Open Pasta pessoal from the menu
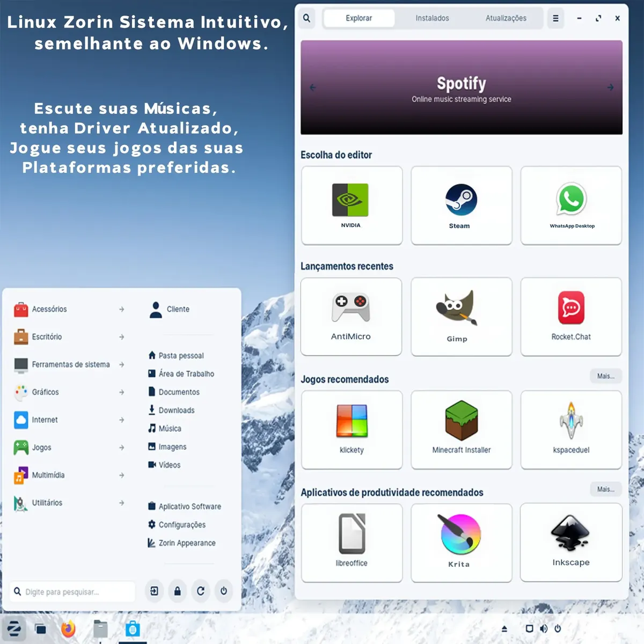Image resolution: width=644 pixels, height=644 pixels. [176, 355]
